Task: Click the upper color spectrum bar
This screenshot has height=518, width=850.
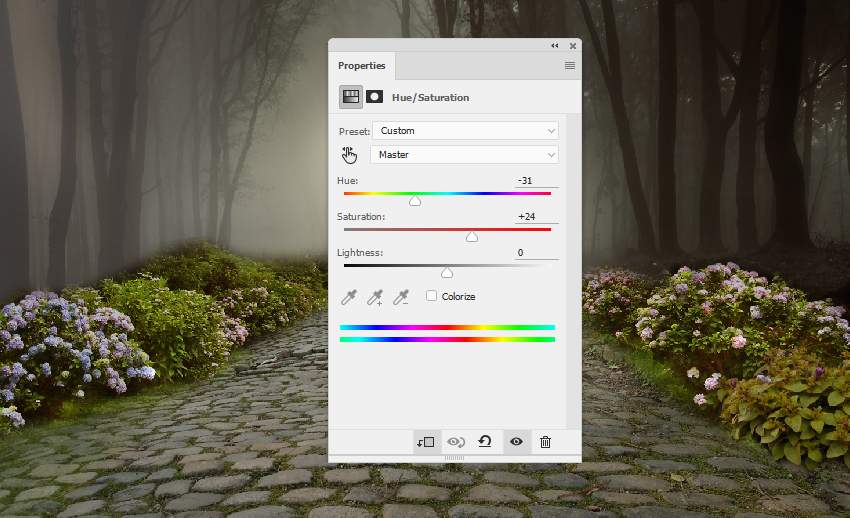Action: pyautogui.click(x=447, y=327)
